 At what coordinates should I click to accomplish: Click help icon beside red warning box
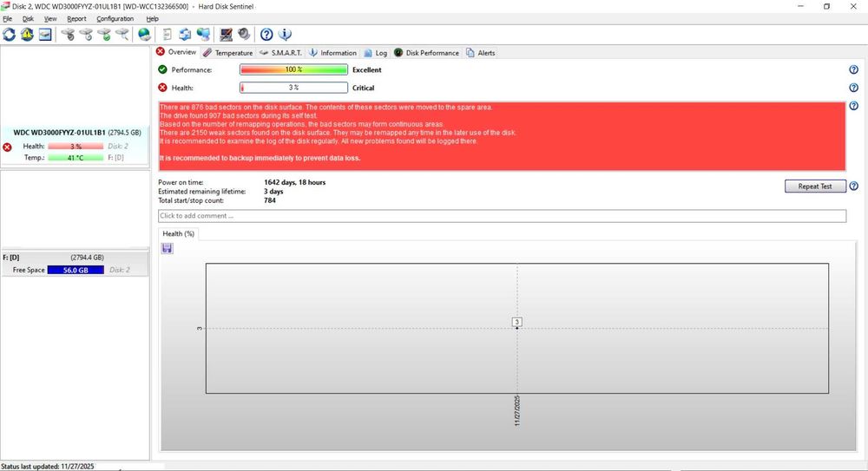(x=853, y=106)
